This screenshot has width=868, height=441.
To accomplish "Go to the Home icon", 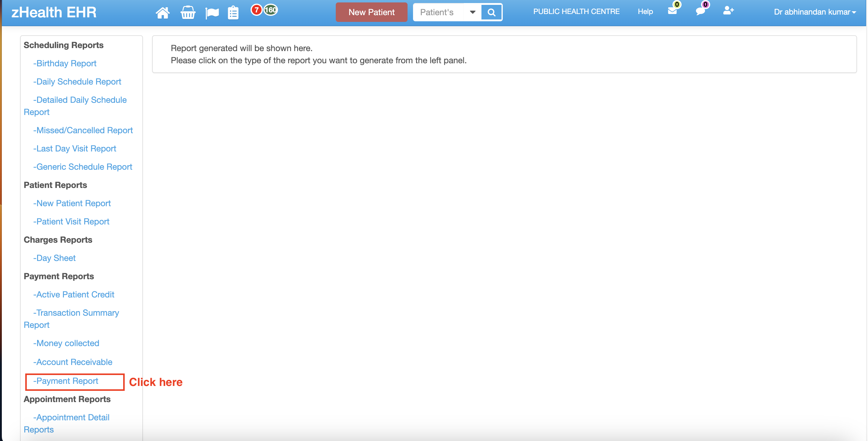I will [162, 13].
